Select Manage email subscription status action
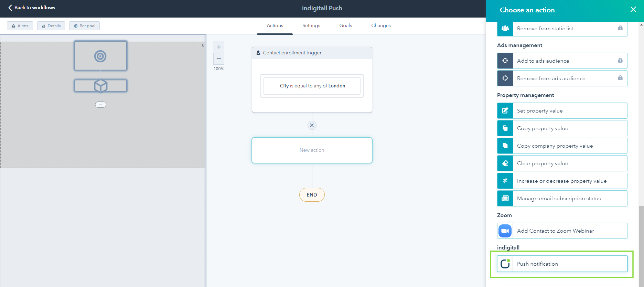 (562, 199)
